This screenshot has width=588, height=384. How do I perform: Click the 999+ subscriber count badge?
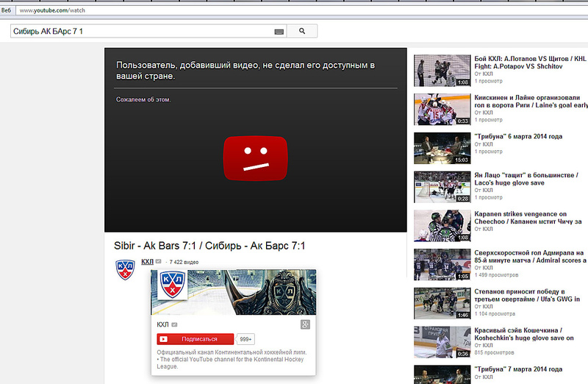(x=245, y=339)
